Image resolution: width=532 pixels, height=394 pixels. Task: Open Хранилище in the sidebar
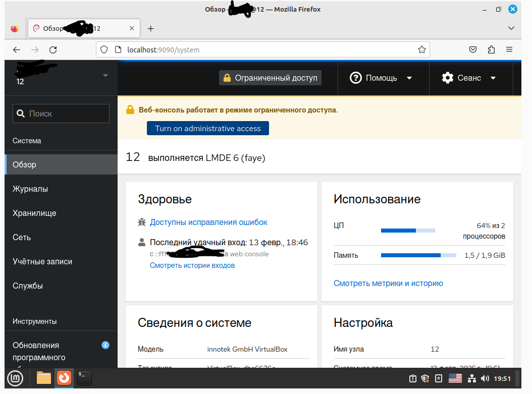coord(61,213)
